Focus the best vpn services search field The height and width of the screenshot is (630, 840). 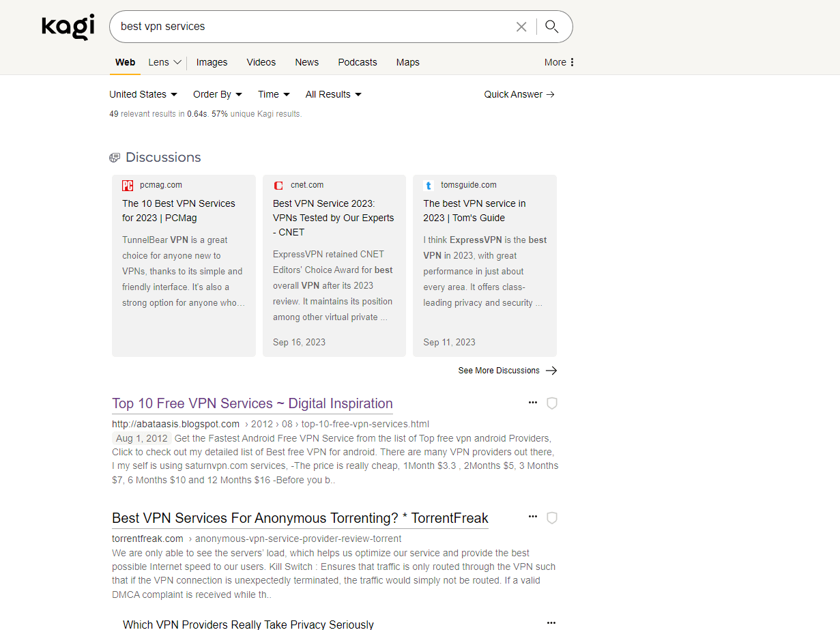tap(314, 27)
